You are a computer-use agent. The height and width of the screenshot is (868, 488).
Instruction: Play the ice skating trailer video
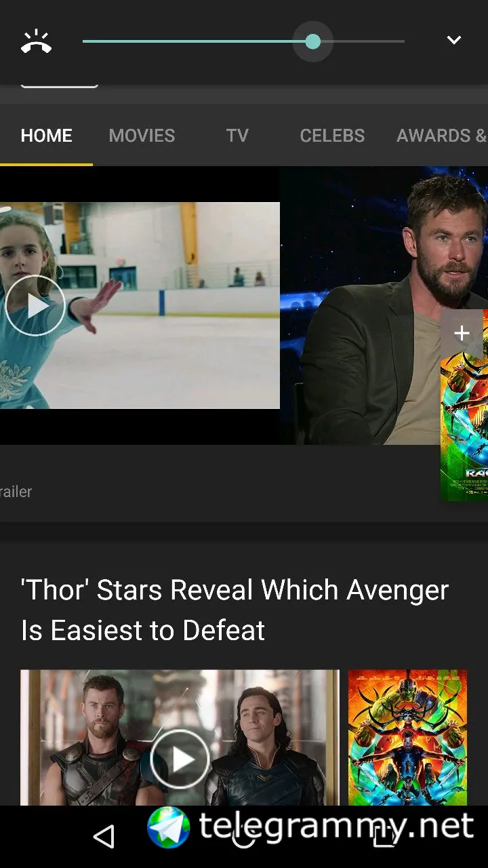click(35, 306)
